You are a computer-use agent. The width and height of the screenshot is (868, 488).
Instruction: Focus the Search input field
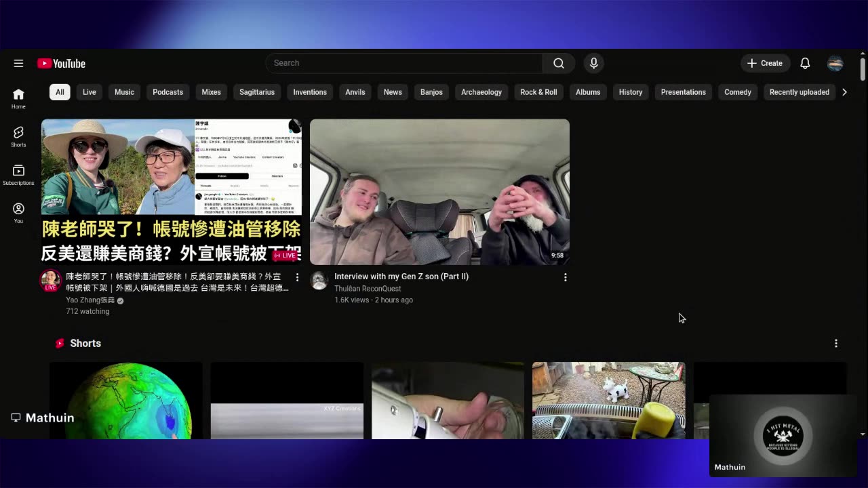tap(404, 63)
